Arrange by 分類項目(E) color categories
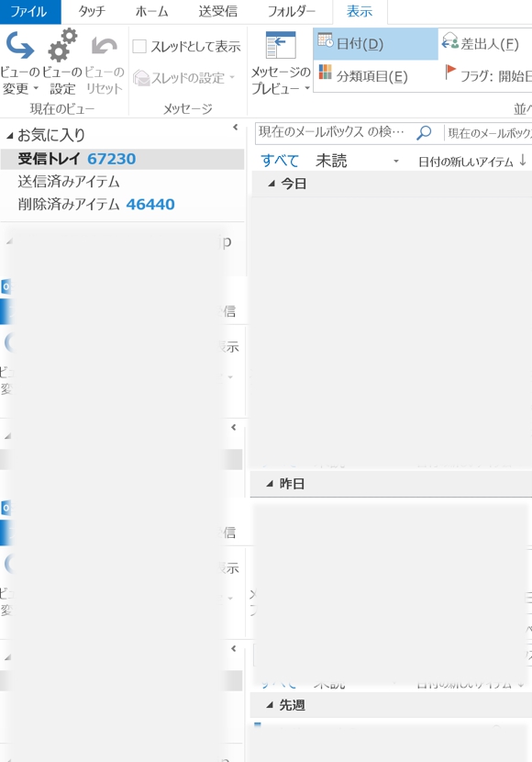 pos(326,73)
